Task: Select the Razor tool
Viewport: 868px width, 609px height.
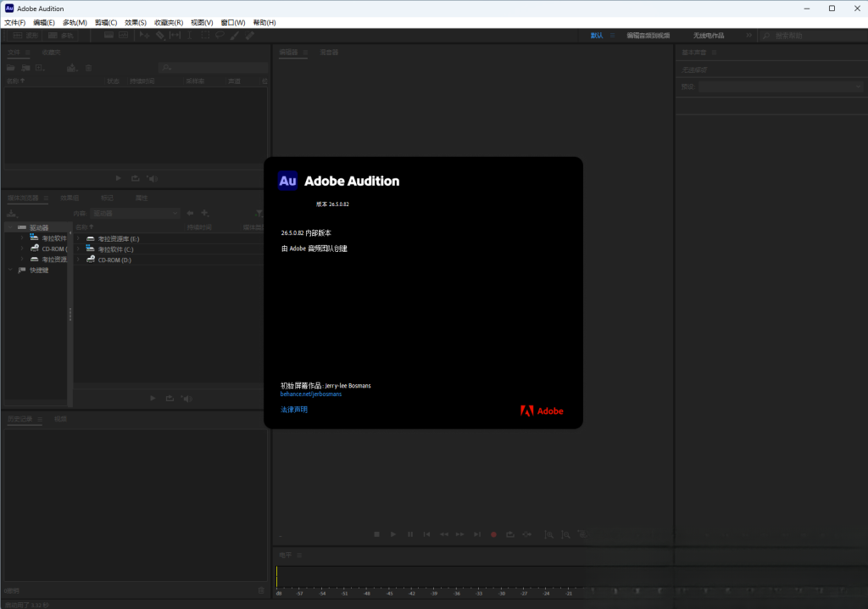Action: 160,35
